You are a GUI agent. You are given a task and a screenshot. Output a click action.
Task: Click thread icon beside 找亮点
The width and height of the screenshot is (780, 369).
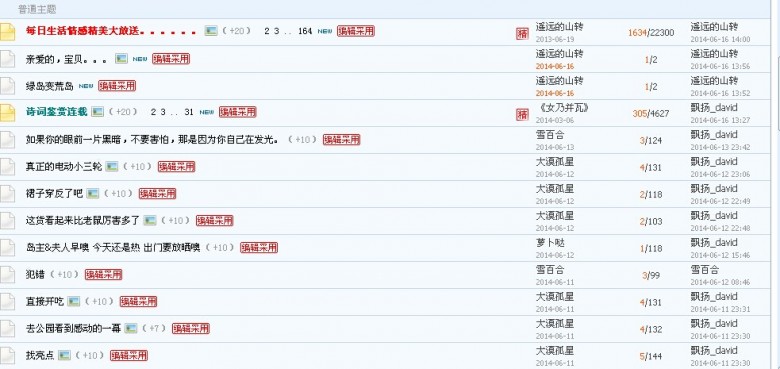[7, 355]
